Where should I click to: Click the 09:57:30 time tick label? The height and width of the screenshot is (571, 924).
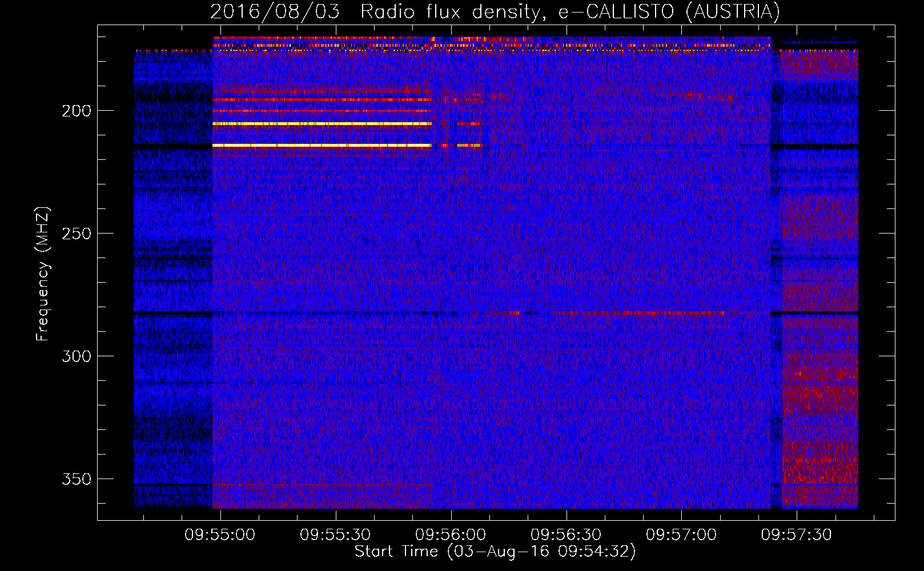pos(797,535)
